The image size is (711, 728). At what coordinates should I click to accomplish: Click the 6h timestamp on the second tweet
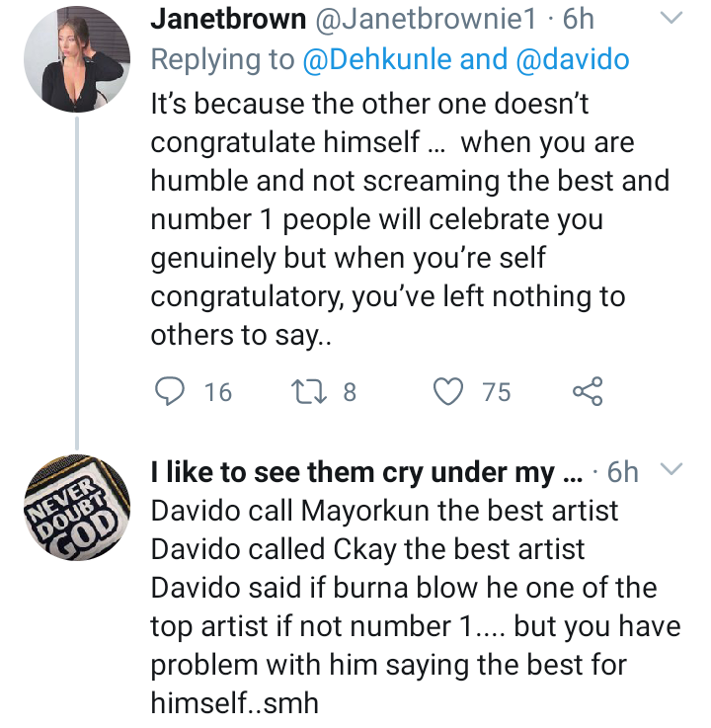click(624, 473)
